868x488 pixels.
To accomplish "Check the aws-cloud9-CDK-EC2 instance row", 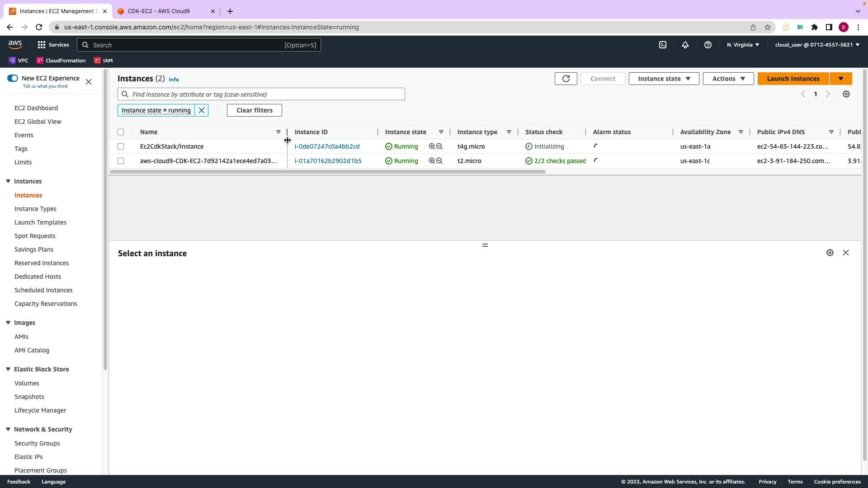I will (121, 161).
